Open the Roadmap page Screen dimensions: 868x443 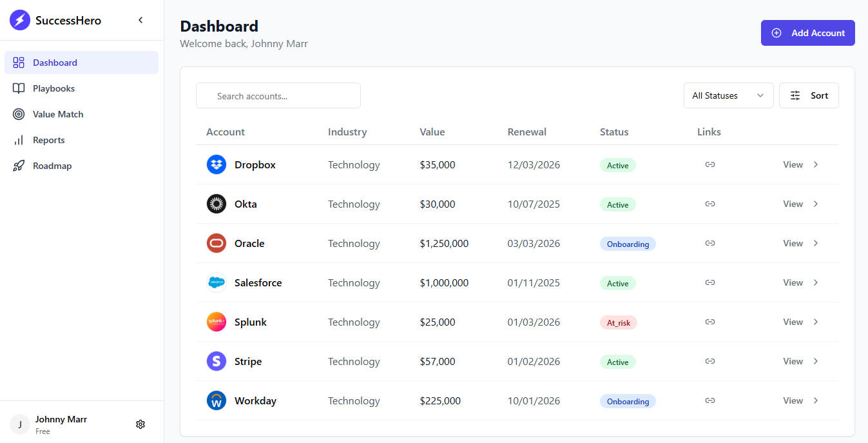[52, 166]
